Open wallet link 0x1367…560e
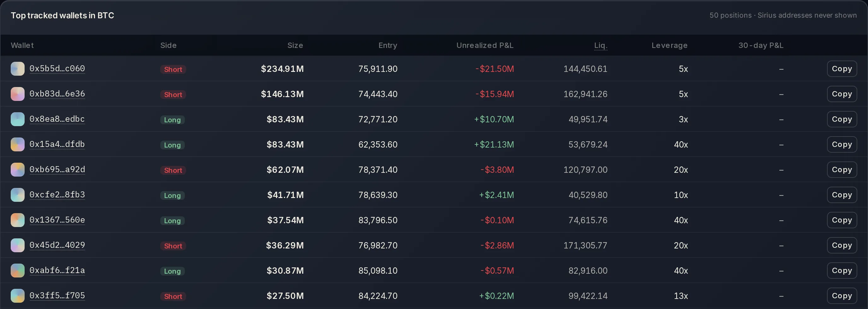 pos(57,220)
